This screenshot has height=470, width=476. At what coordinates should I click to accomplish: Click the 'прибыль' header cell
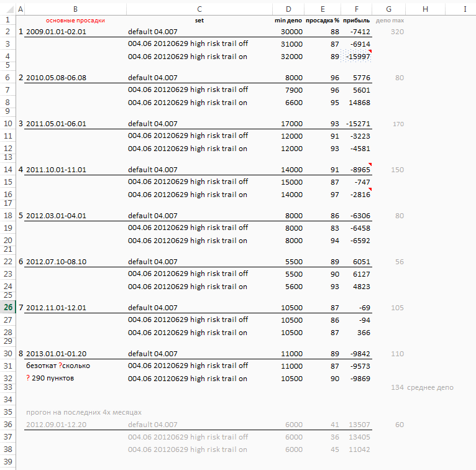[x=357, y=21]
